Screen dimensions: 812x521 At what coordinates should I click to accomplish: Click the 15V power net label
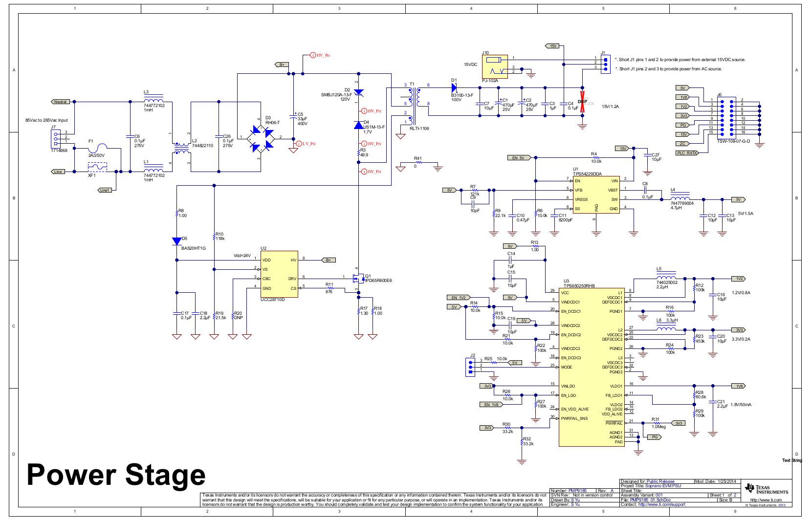coord(553,45)
